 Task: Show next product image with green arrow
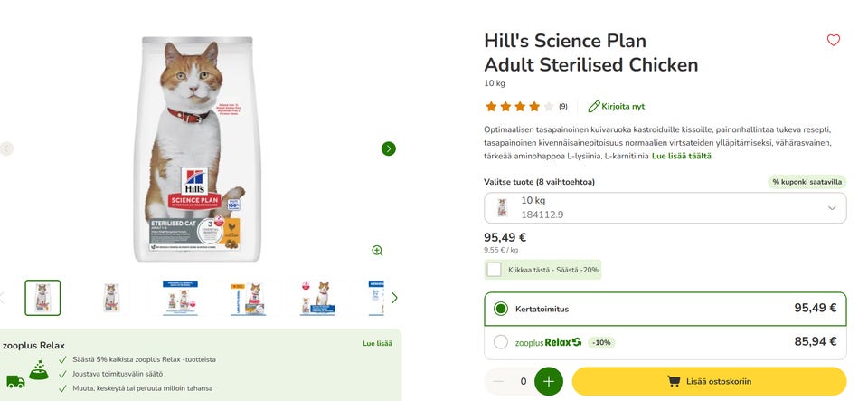point(389,148)
